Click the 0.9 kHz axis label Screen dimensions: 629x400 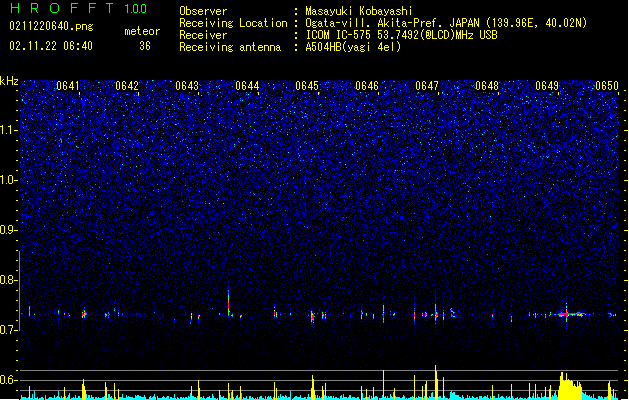8,230
